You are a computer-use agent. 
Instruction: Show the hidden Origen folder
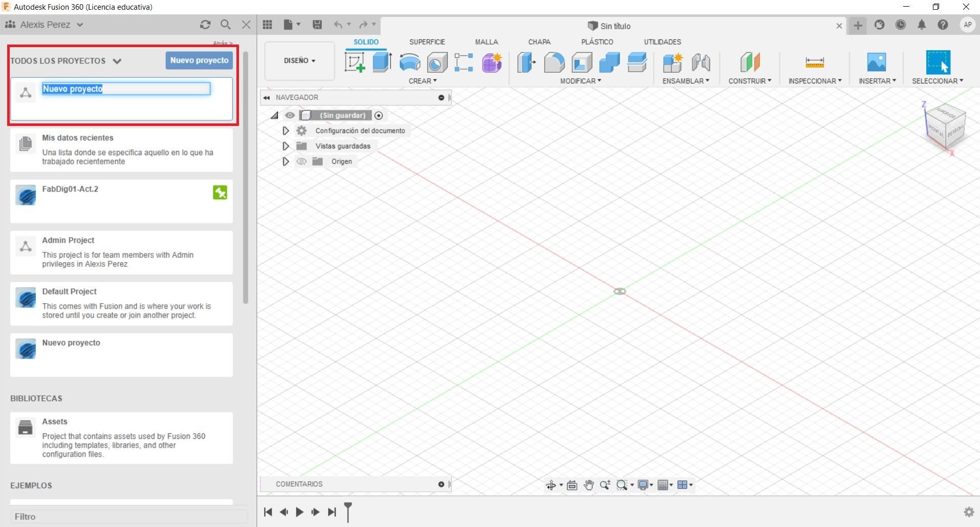point(301,161)
